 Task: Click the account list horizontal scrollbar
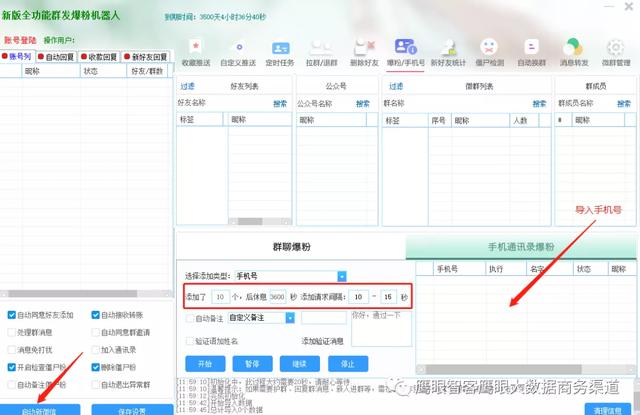click(x=86, y=293)
